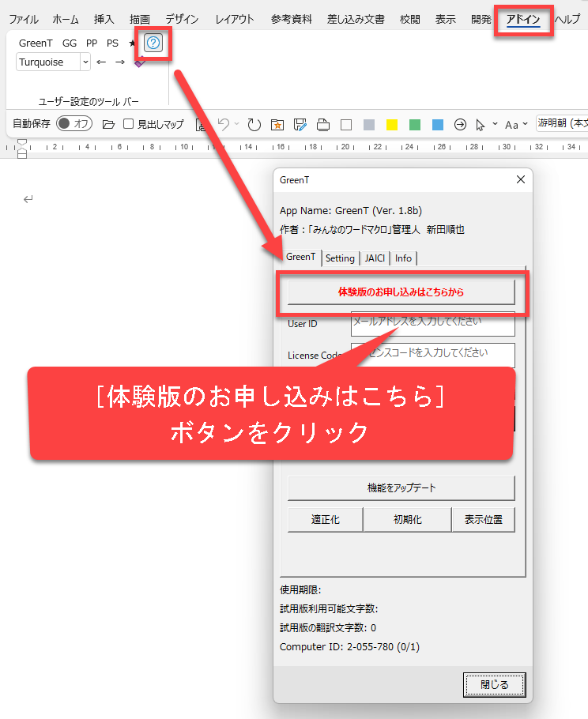Click the mouse pointer select icon

(x=480, y=124)
